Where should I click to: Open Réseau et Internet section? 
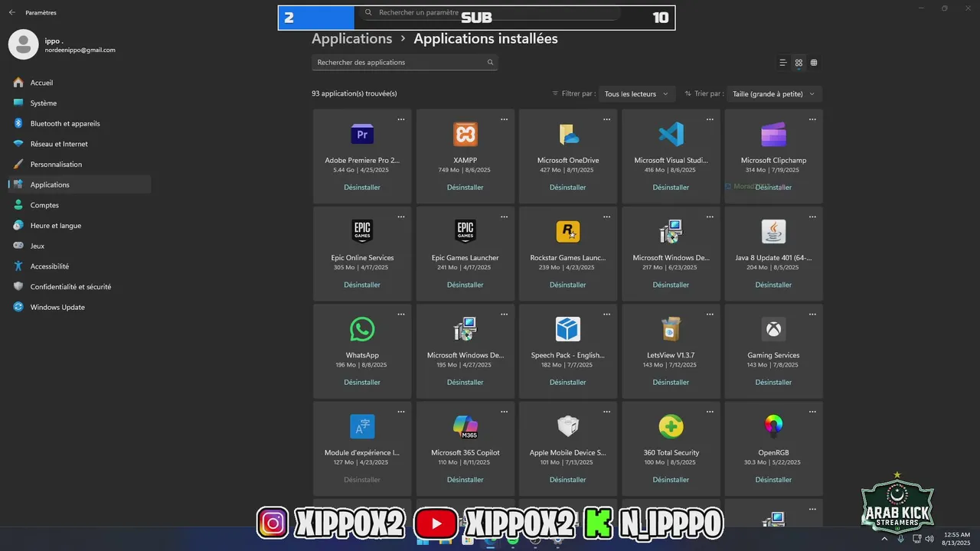(x=80, y=144)
